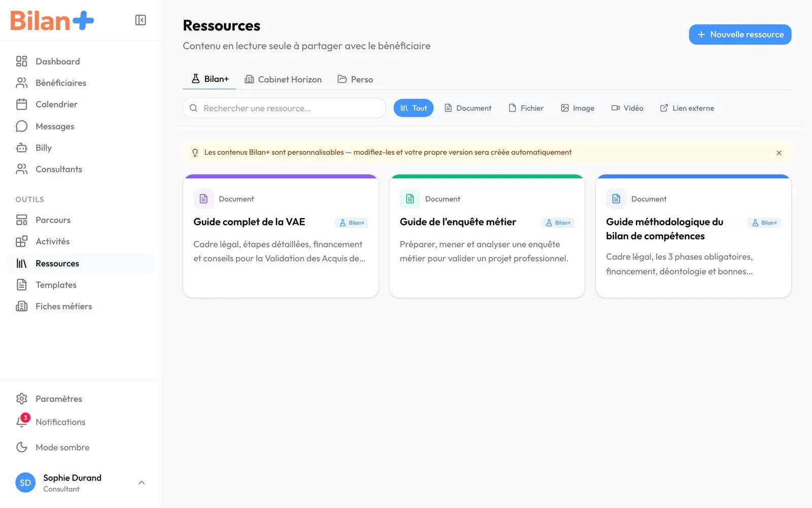The height and width of the screenshot is (508, 812).
Task: Expand the Sophie Durand user menu chevron
Action: click(142, 483)
